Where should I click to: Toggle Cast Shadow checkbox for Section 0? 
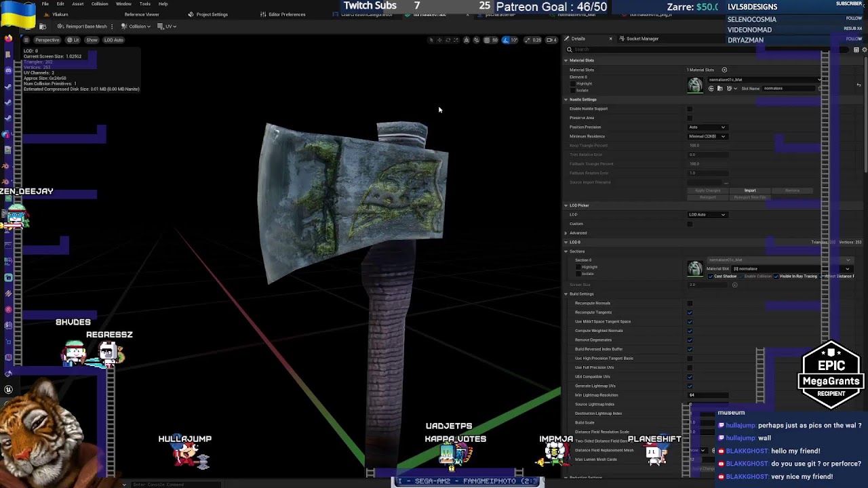[711, 276]
